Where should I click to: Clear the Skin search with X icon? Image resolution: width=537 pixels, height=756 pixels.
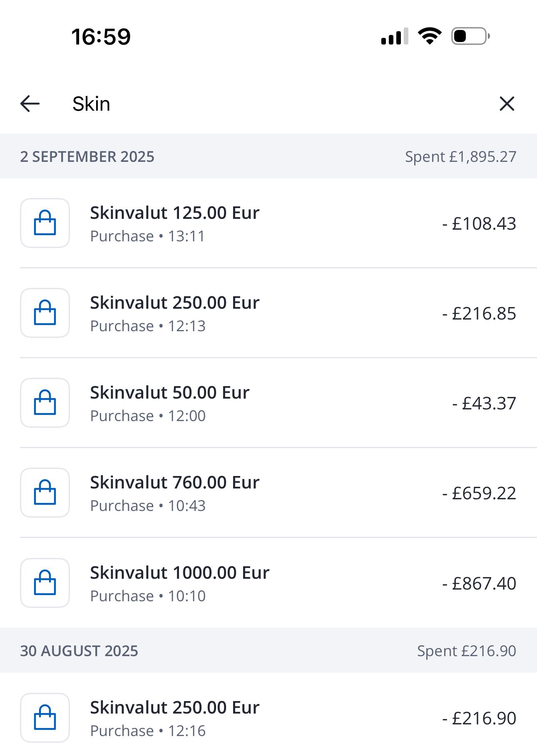[507, 104]
